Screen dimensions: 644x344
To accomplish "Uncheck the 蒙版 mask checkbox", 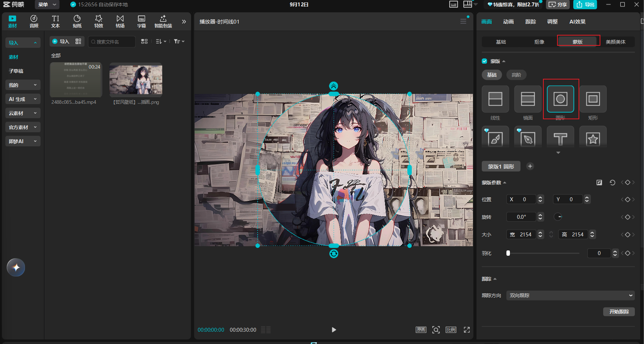I will [x=485, y=61].
